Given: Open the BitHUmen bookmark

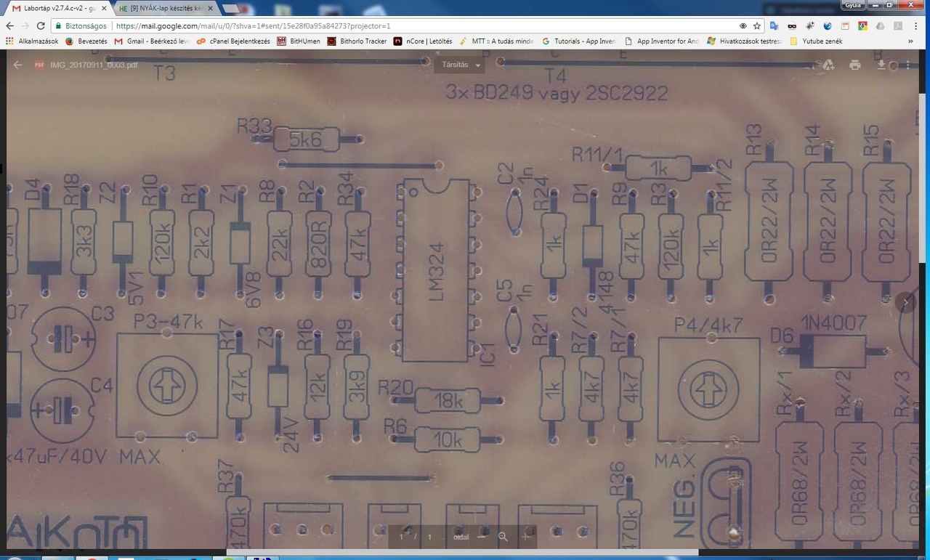Looking at the screenshot, I should (x=299, y=41).
